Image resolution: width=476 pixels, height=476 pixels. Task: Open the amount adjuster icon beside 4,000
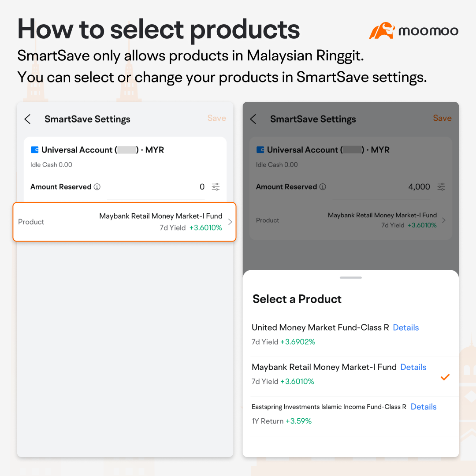point(441,186)
